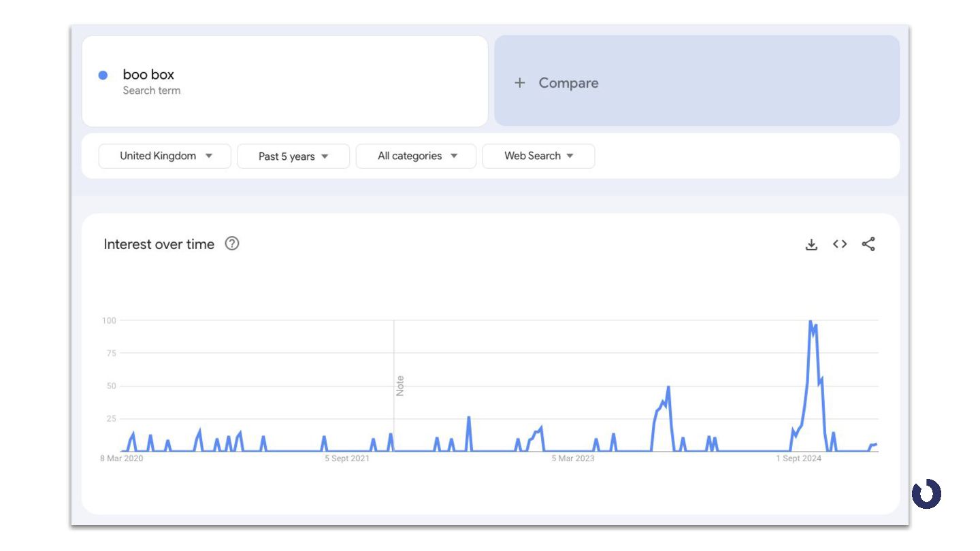Click the 5 Mar 2023 axis label
This screenshot has width=980, height=551.
(x=573, y=458)
